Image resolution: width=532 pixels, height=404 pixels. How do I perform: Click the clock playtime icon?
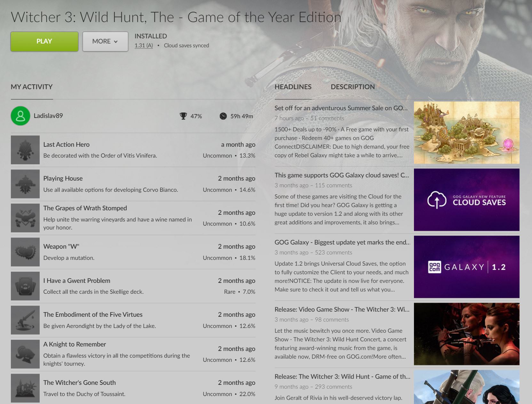coord(223,116)
